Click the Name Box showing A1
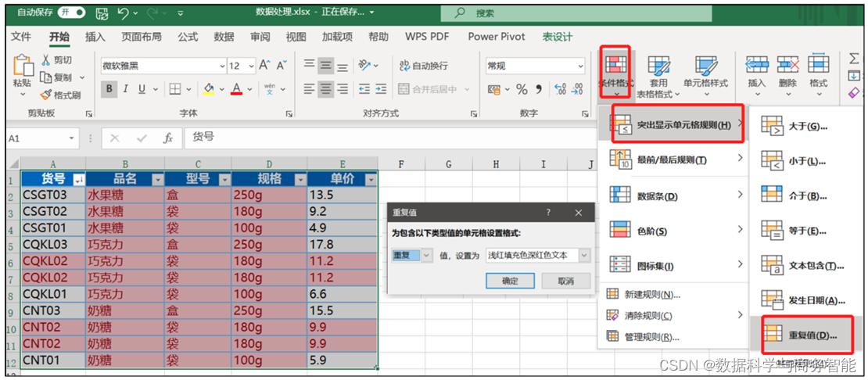 point(42,139)
